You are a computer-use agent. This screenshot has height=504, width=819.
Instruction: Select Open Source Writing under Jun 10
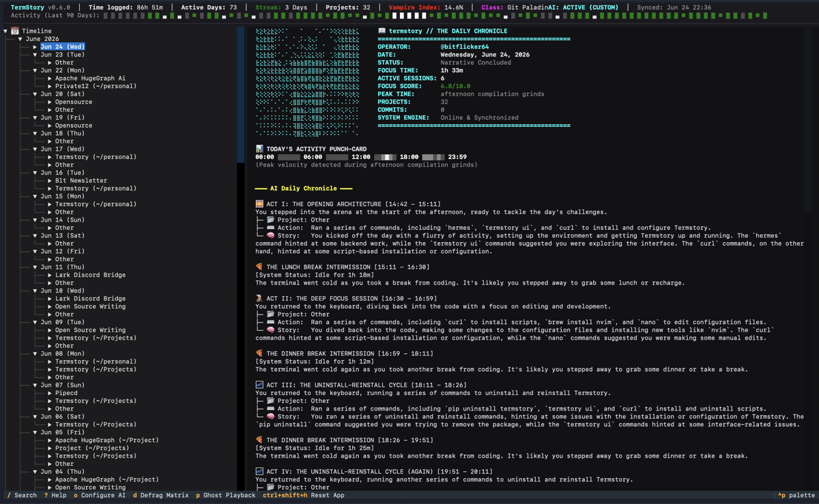click(x=90, y=306)
